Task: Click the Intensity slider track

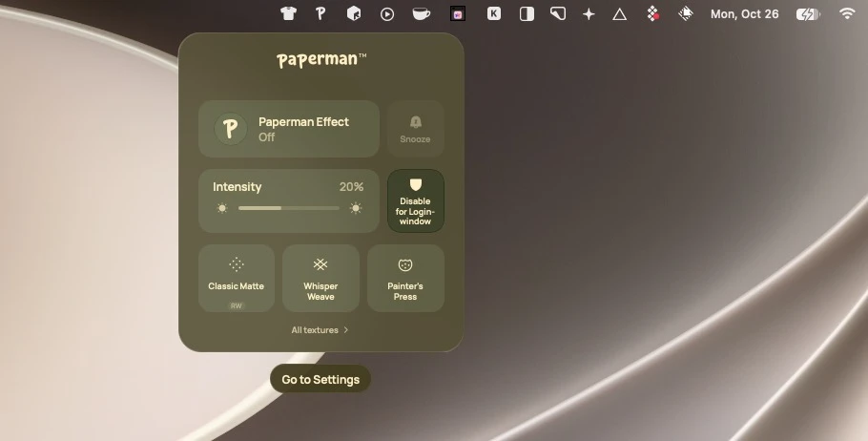Action: point(289,208)
